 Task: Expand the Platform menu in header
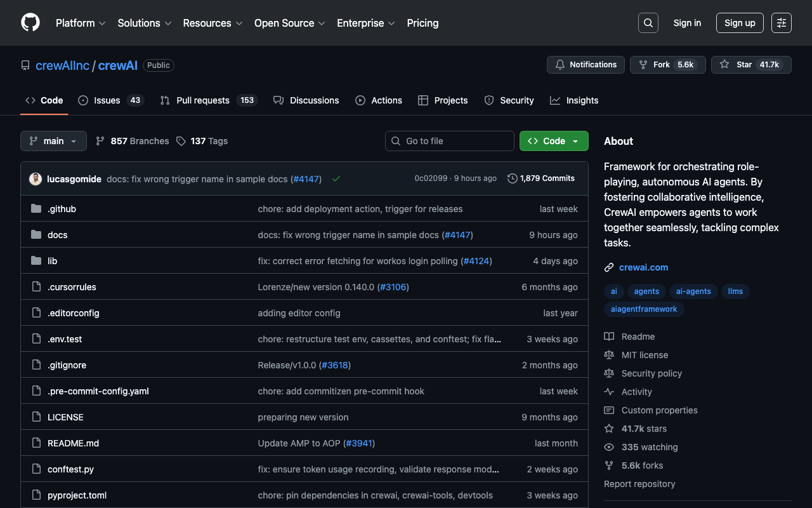click(81, 23)
